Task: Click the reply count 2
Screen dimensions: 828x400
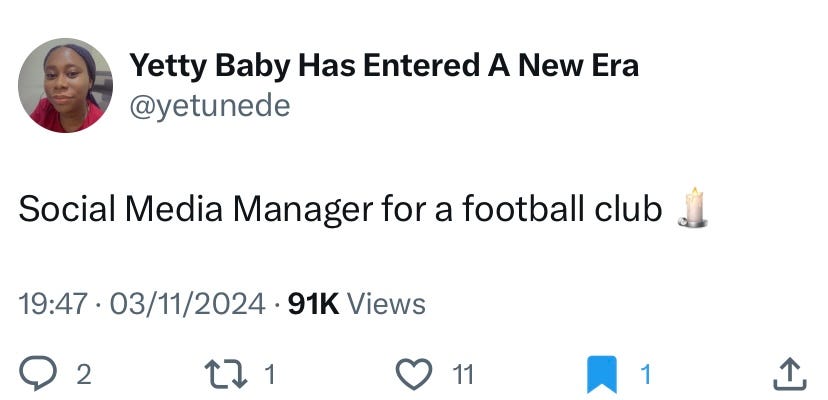Action: [x=84, y=375]
